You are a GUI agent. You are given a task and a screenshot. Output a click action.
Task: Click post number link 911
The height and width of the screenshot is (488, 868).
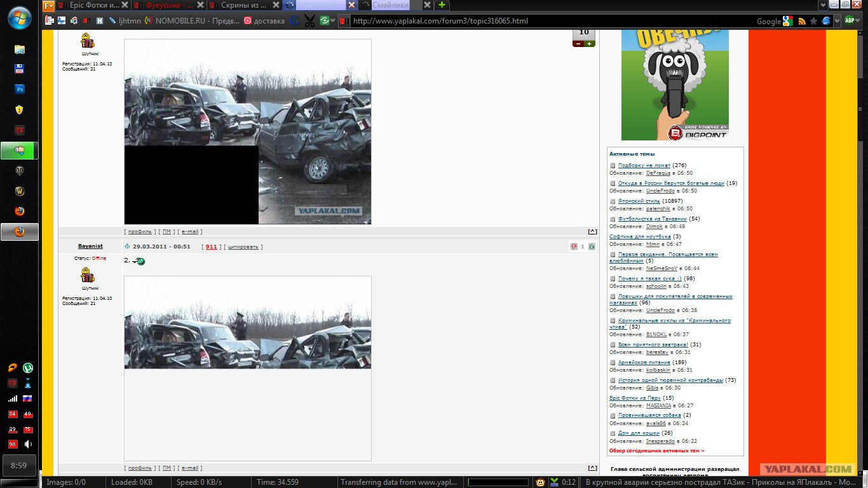click(211, 247)
